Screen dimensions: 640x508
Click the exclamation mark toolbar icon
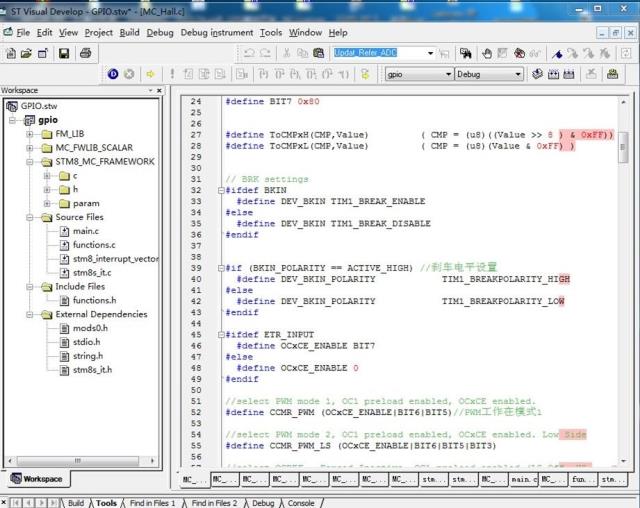point(172,74)
